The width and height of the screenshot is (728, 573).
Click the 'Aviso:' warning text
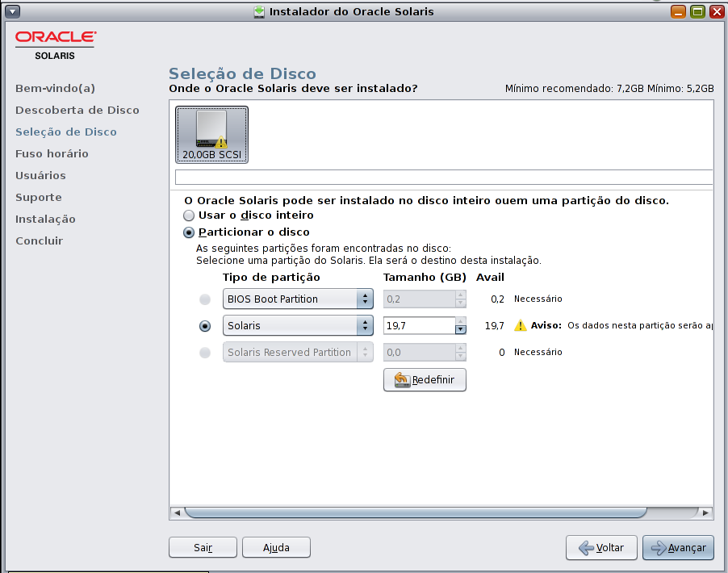(x=546, y=325)
